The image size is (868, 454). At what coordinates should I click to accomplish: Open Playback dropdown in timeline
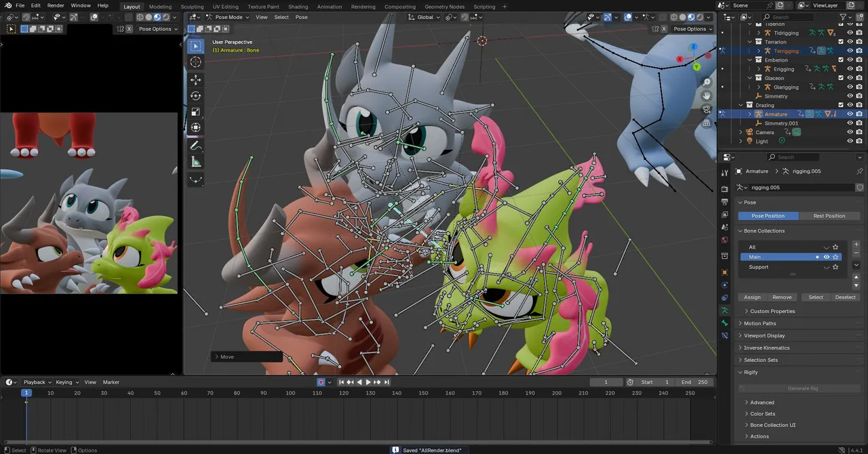click(37, 382)
